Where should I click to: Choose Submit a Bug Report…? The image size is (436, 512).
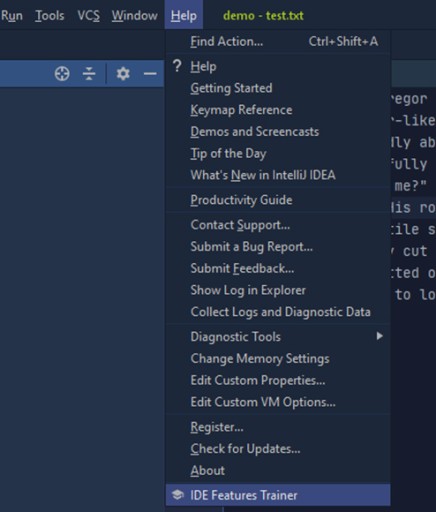pos(278,247)
